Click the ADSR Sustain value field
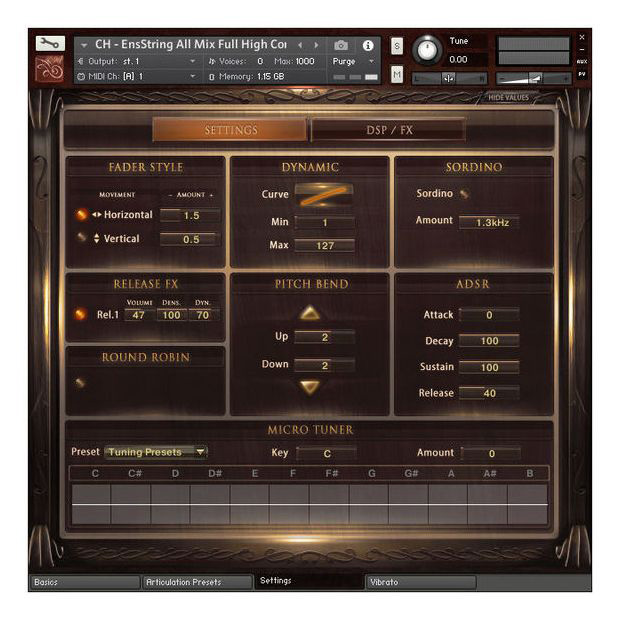 coord(490,367)
